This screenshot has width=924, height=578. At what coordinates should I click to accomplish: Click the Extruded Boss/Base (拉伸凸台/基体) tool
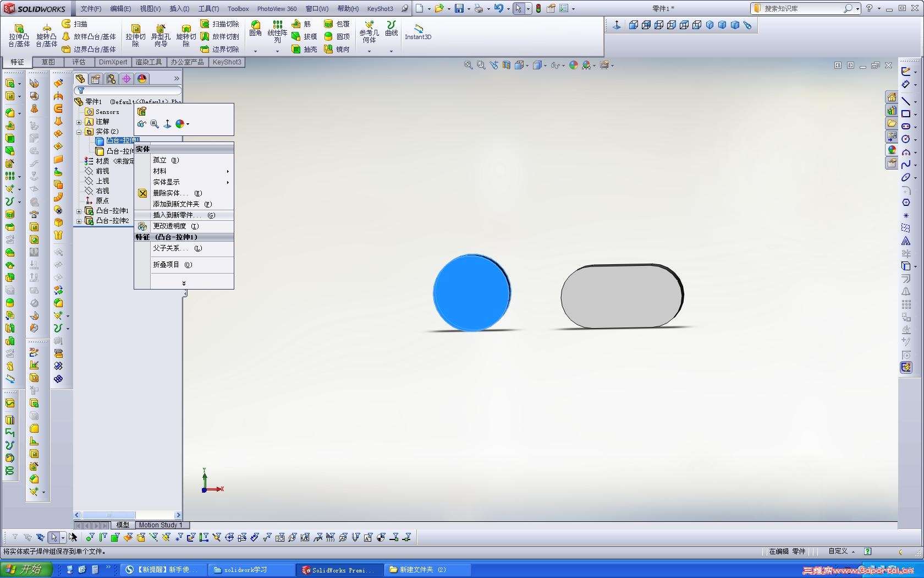[19, 36]
